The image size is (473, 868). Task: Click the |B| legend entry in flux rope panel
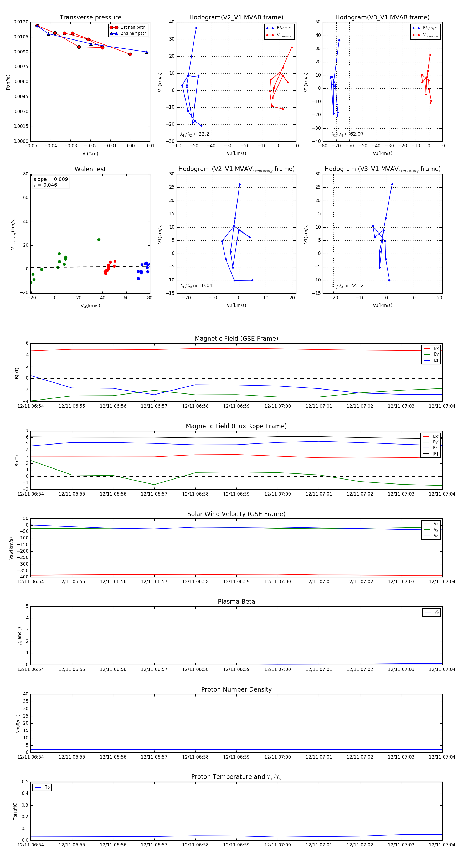tap(431, 454)
